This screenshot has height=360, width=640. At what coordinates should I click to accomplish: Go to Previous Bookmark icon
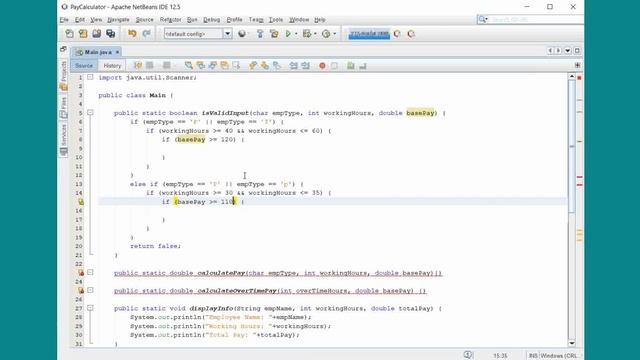(253, 65)
